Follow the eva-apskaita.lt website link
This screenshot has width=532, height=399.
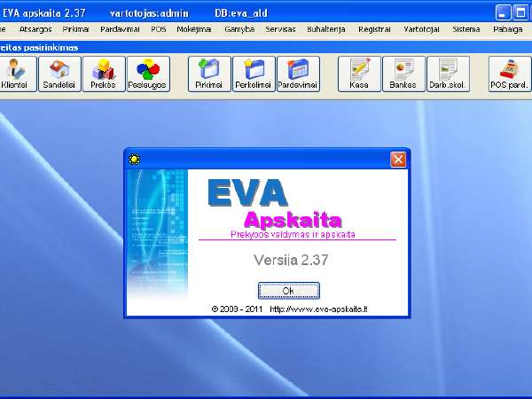318,309
